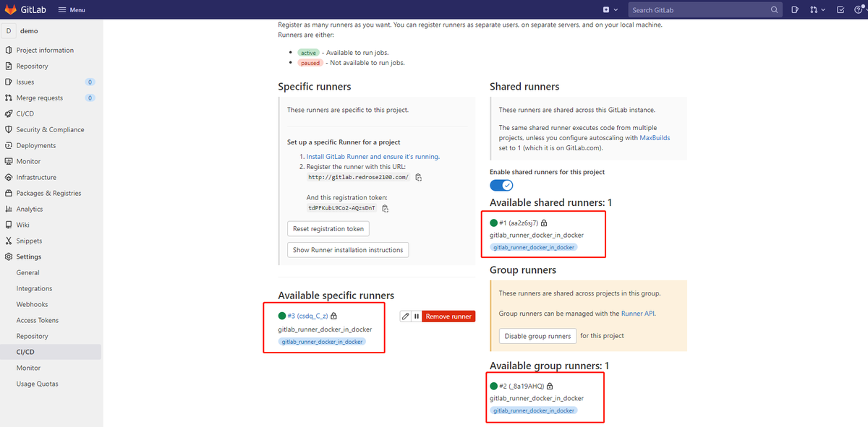Click the lock icon beside runner #3

tap(333, 316)
